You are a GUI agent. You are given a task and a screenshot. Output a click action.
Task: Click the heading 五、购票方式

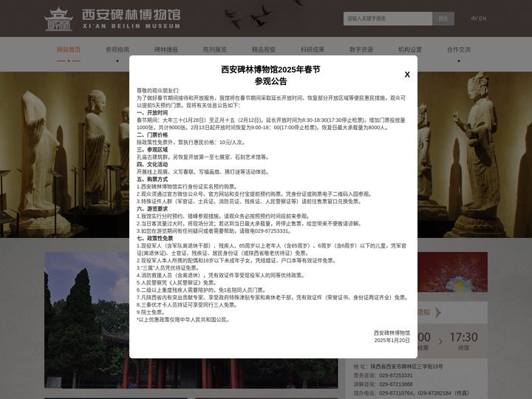coord(152,179)
